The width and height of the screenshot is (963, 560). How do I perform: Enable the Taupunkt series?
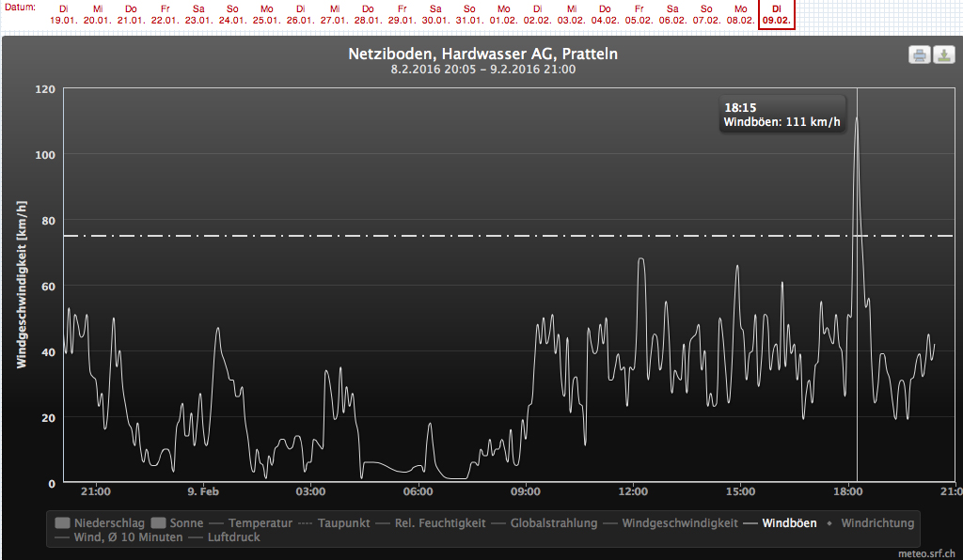pyautogui.click(x=336, y=522)
